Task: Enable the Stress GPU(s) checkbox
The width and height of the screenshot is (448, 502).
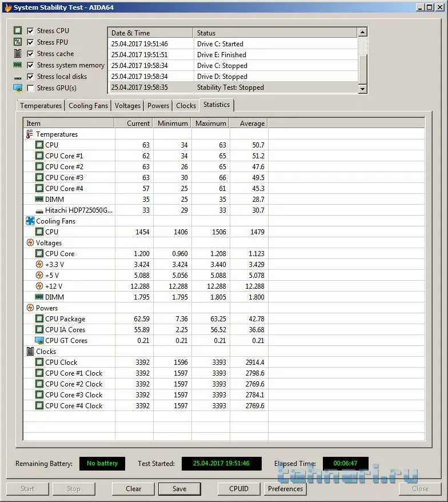Action: tap(30, 88)
